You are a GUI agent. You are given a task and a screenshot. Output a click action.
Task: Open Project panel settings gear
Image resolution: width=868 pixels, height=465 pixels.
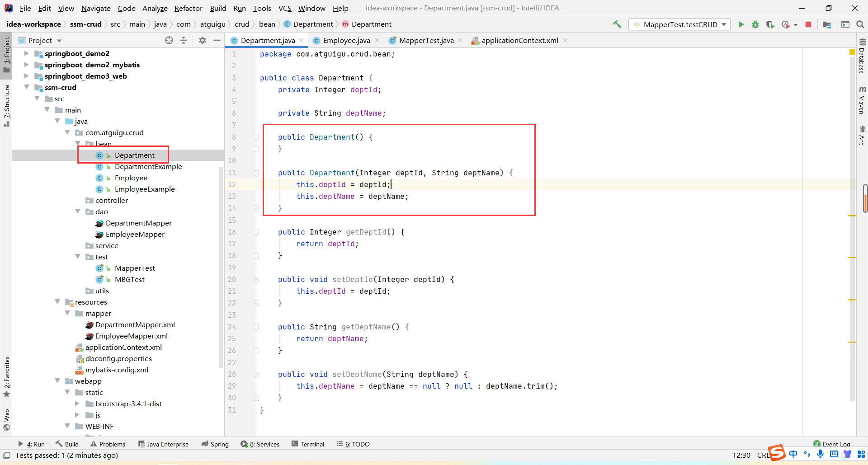pyautogui.click(x=203, y=40)
